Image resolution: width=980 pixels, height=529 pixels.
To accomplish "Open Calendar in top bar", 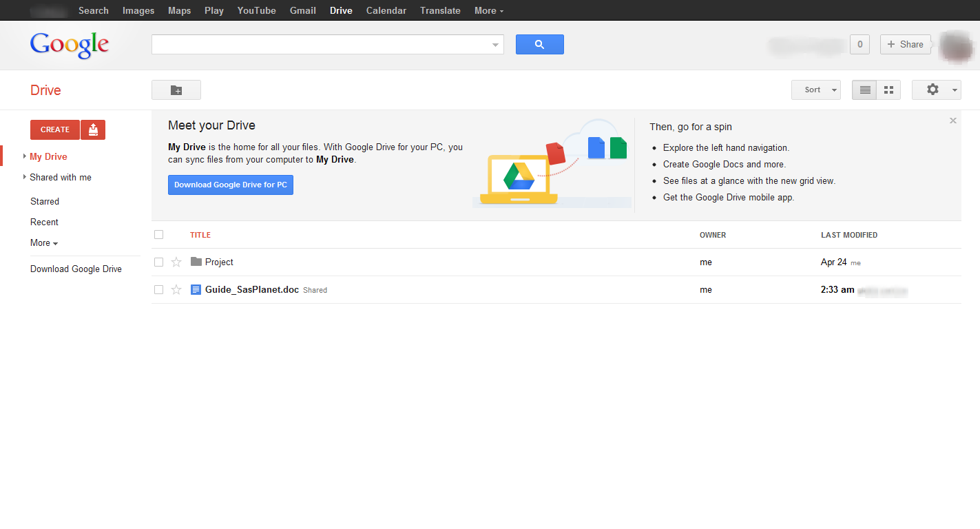I will tap(386, 10).
